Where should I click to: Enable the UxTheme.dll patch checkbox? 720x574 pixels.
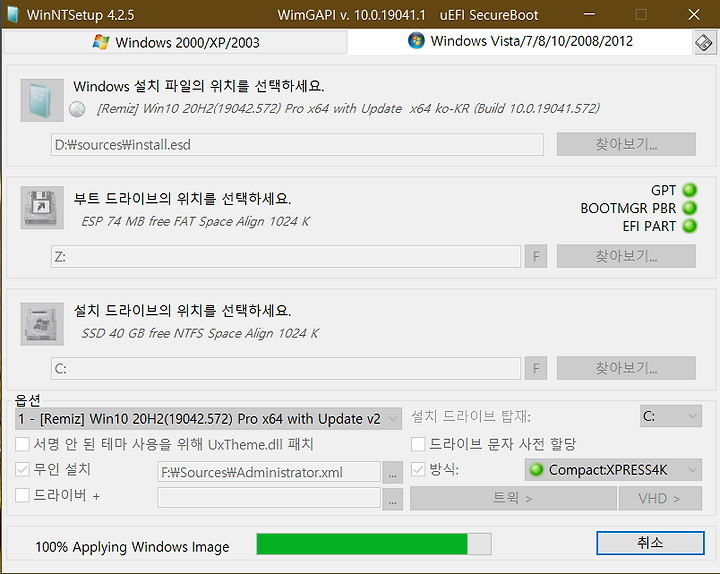click(22, 445)
